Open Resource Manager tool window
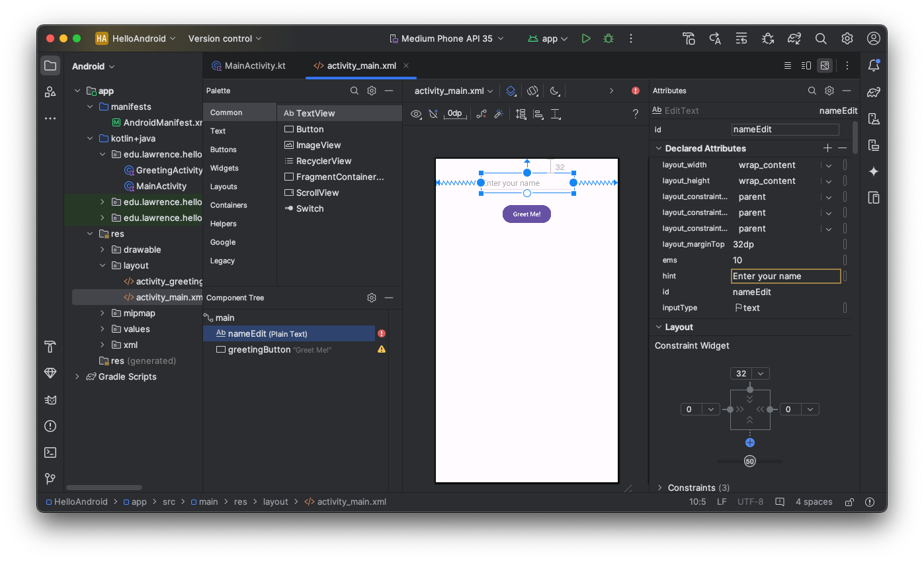The image size is (924, 561). click(50, 92)
